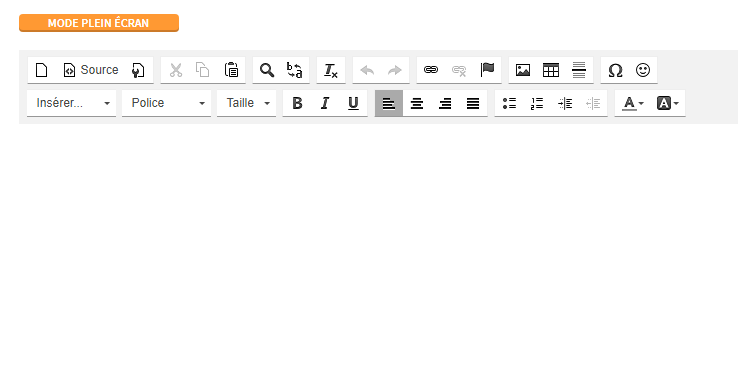Viewport: 738px width, 384px height.
Task: Open the smiley emoticon picker
Action: 643,70
